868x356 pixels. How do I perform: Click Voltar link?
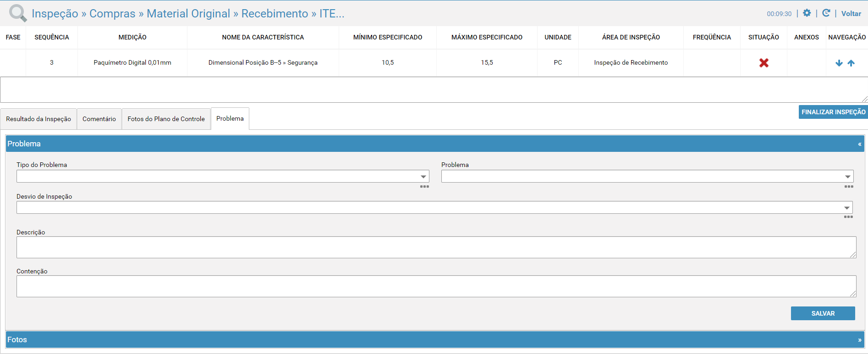coord(851,14)
